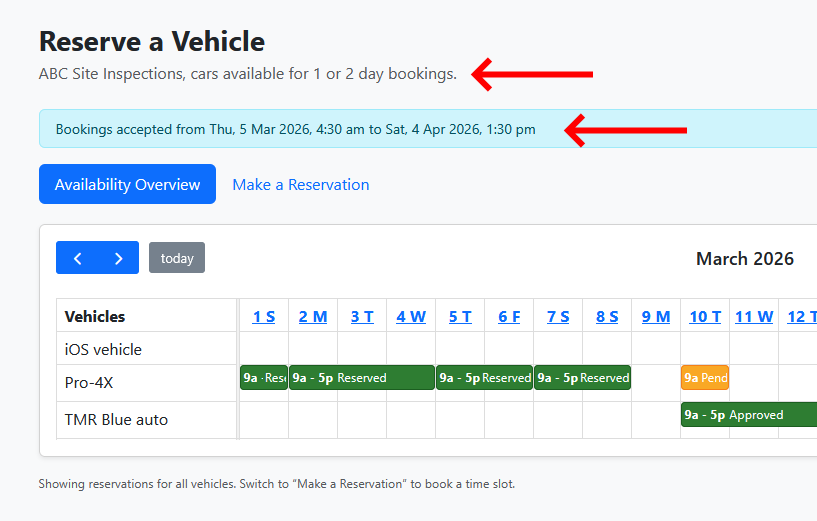
Task: Select the 9 M date header
Action: pyautogui.click(x=656, y=316)
